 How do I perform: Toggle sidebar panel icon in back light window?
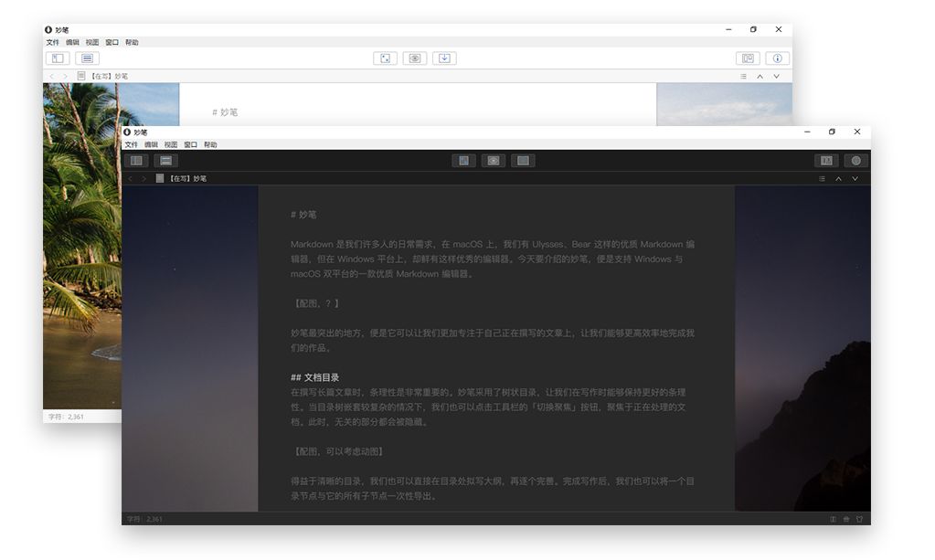(58, 58)
